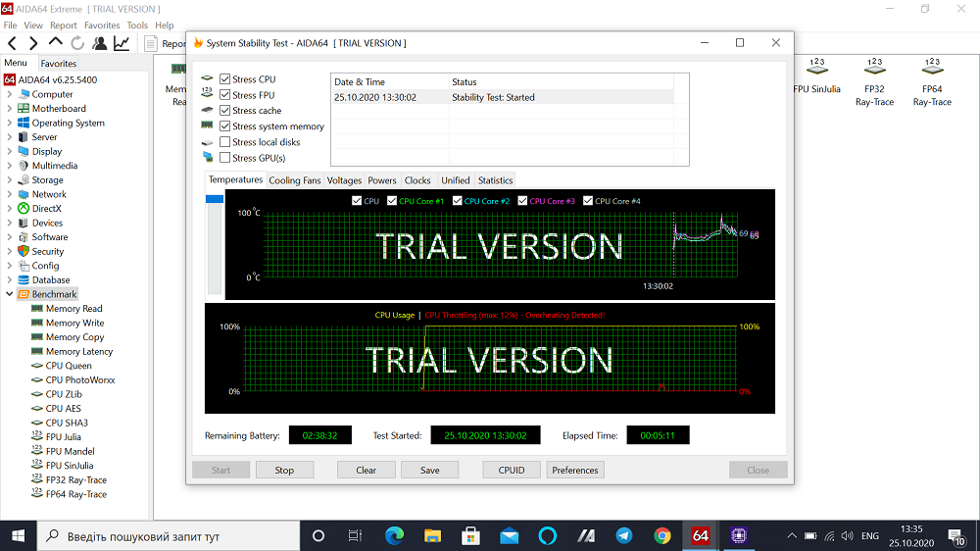Expand the Motherboard tree node
The image size is (980, 551).
click(x=10, y=108)
